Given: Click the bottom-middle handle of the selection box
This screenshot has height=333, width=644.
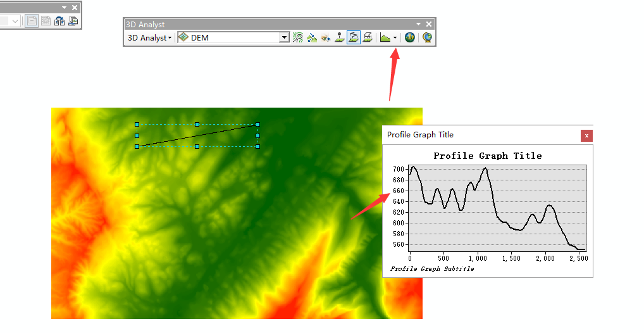Looking at the screenshot, I should tap(197, 146).
